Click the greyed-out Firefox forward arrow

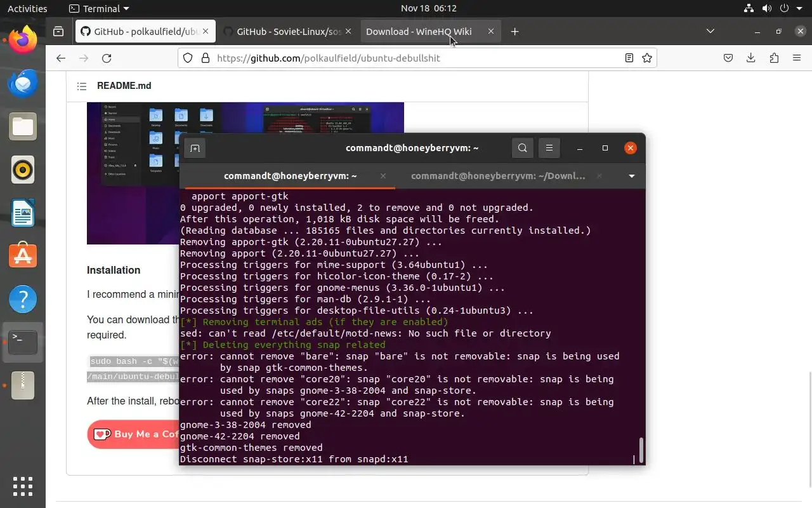tap(84, 58)
